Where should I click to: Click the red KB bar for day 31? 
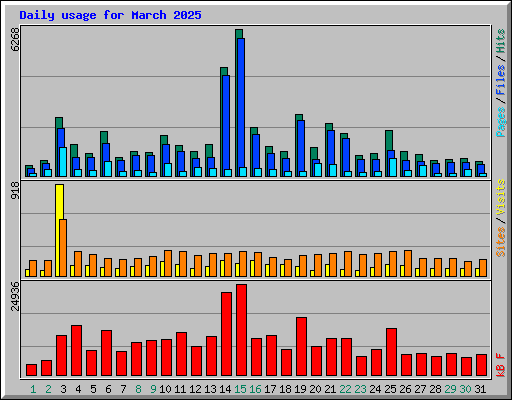[x=481, y=365]
